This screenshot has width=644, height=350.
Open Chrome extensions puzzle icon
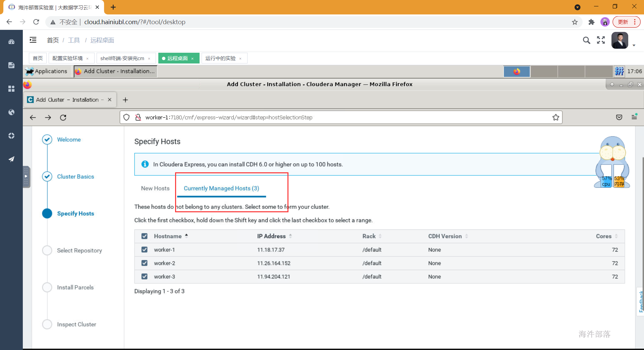pyautogui.click(x=591, y=22)
